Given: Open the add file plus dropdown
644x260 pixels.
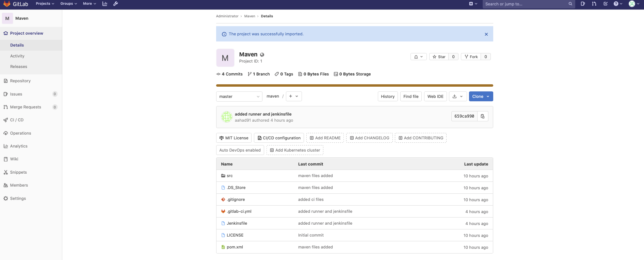Looking at the screenshot, I should pos(294,96).
